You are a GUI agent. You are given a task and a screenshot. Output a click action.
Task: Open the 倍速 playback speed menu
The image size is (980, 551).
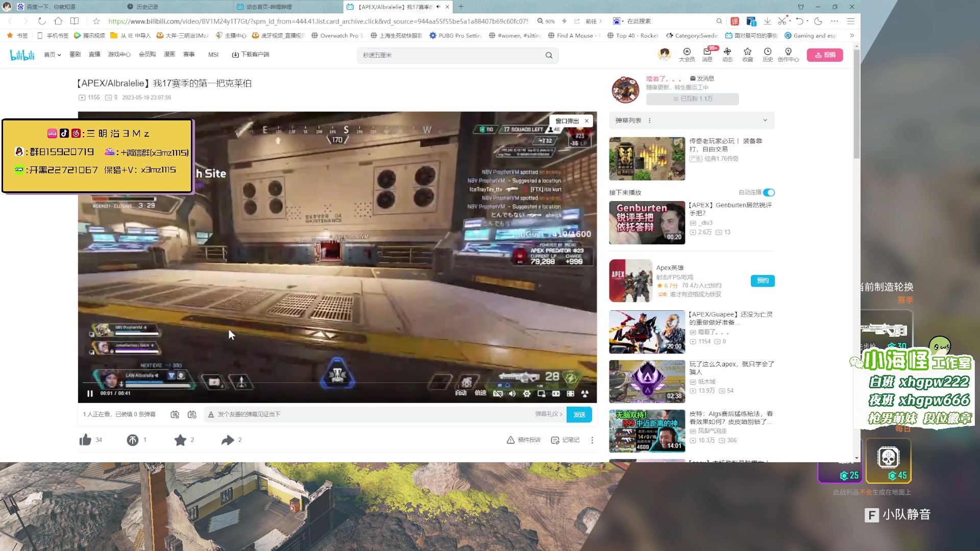(x=480, y=393)
